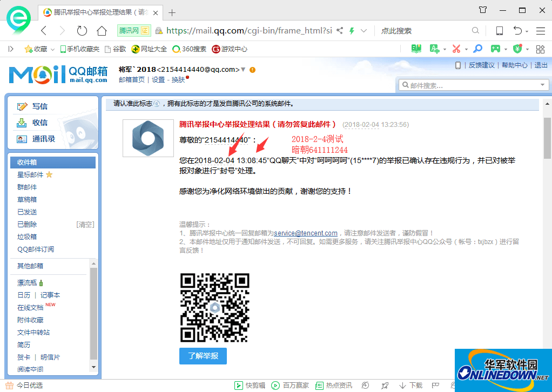This screenshot has width=552, height=392.
Task: Click the magnifier search icon
Action: pyautogui.click(x=475, y=31)
